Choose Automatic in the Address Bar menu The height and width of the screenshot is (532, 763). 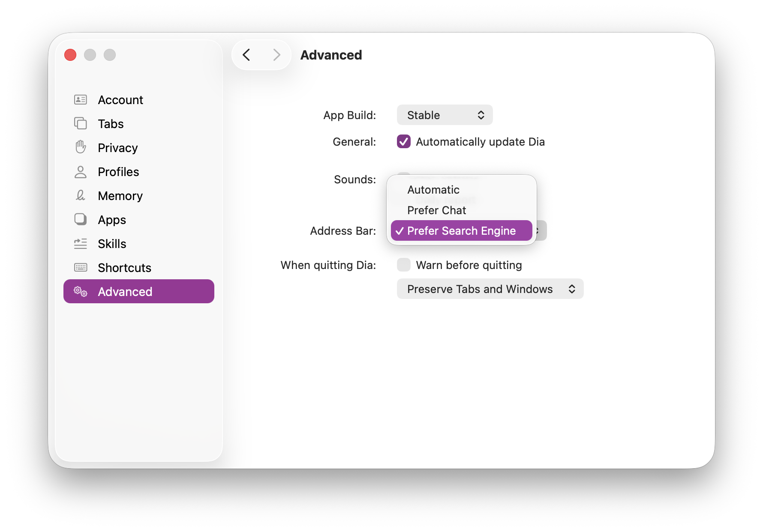pyautogui.click(x=462, y=190)
